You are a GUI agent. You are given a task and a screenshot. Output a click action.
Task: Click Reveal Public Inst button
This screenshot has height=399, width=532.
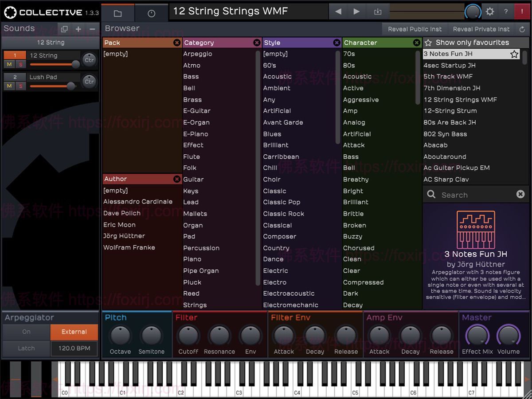415,29
